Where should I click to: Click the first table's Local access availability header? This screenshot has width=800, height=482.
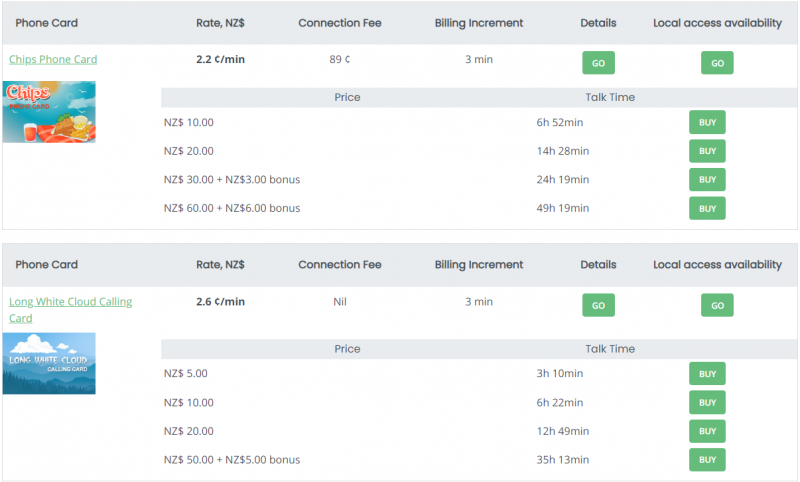pos(717,23)
